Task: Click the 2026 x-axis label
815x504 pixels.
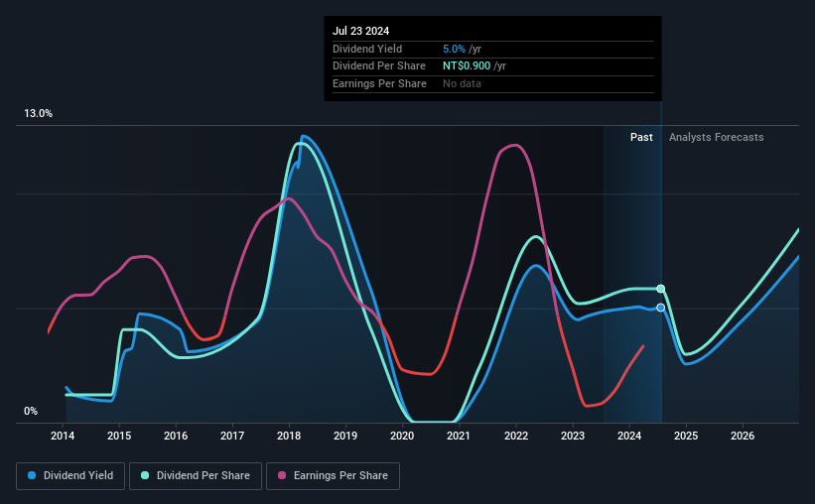Action: pyautogui.click(x=743, y=436)
